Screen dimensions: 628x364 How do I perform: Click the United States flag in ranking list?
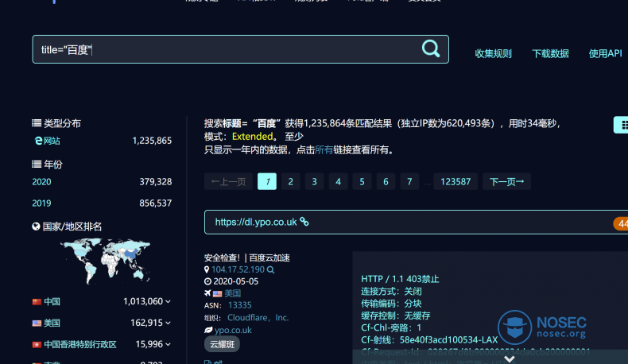pos(37,323)
